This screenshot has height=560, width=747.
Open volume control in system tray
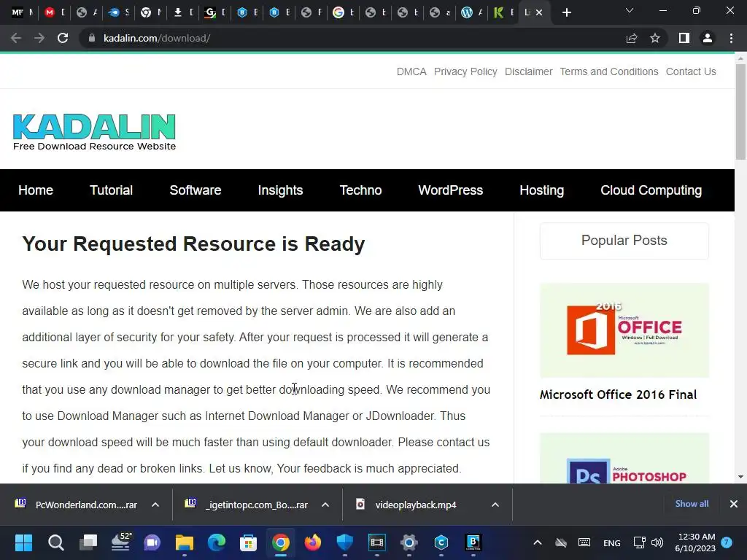tap(657, 542)
